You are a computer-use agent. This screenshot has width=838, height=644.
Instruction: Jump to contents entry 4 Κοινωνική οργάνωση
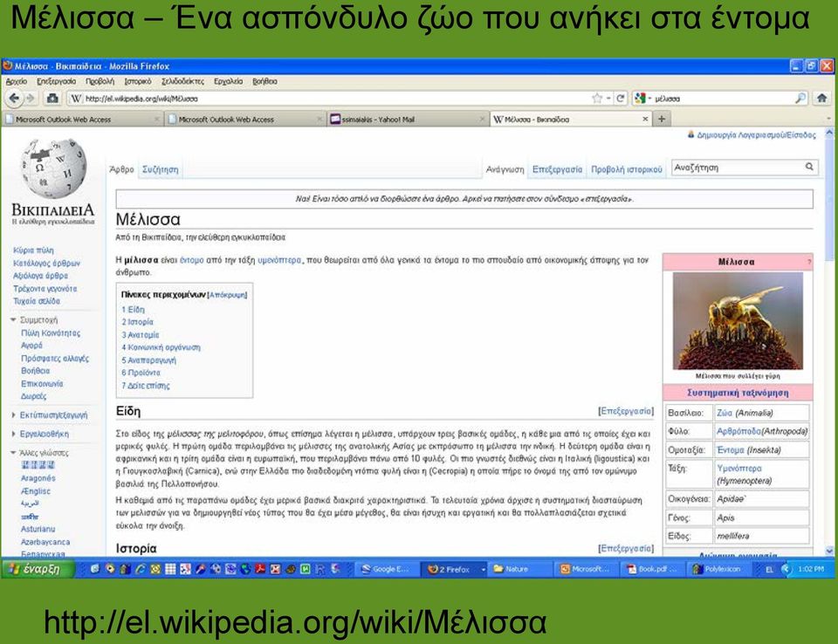(x=161, y=347)
